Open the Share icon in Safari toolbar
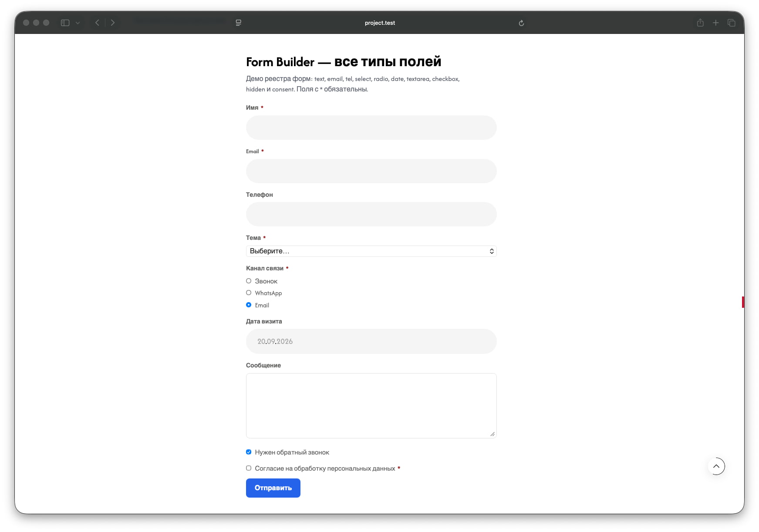 click(700, 23)
